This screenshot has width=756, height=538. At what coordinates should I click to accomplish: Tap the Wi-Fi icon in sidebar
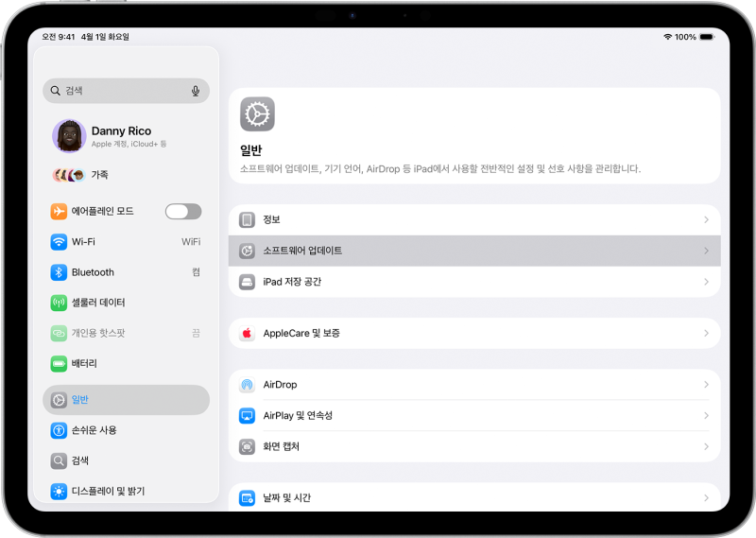59,242
